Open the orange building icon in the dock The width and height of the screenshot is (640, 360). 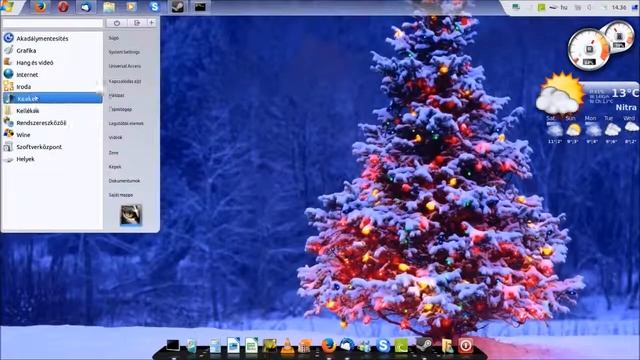(305, 346)
